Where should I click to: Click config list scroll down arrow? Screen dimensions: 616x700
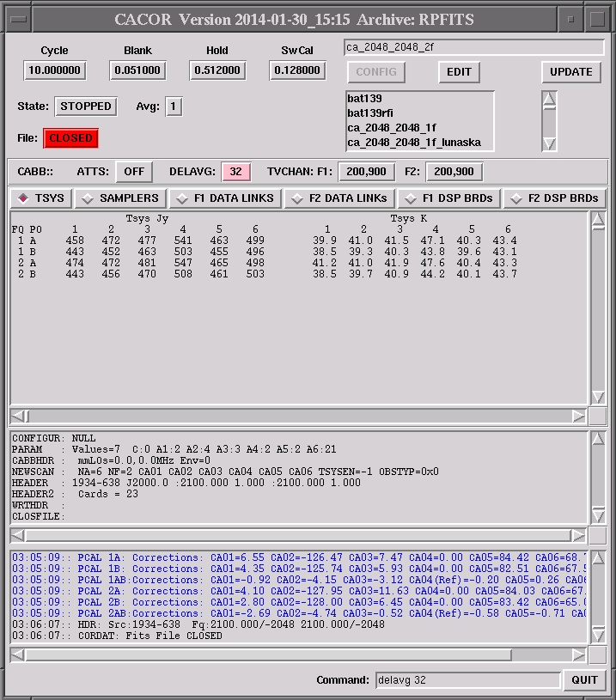tap(549, 143)
